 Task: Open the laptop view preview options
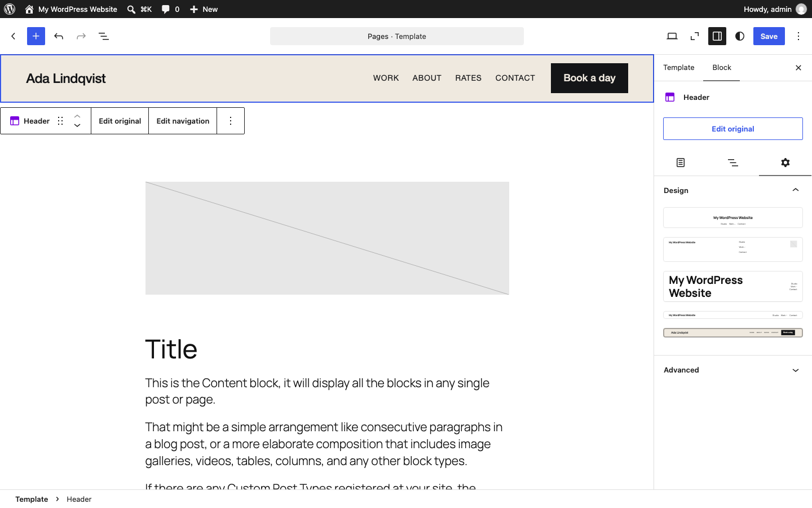pyautogui.click(x=672, y=36)
